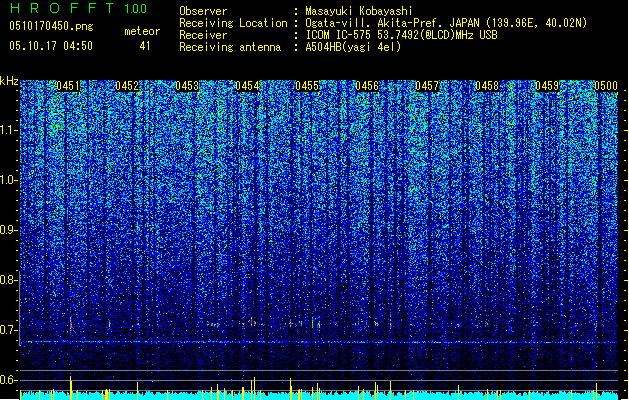This screenshot has width=629, height=400.
Task: Click the 0459 time marker
Action: click(547, 86)
